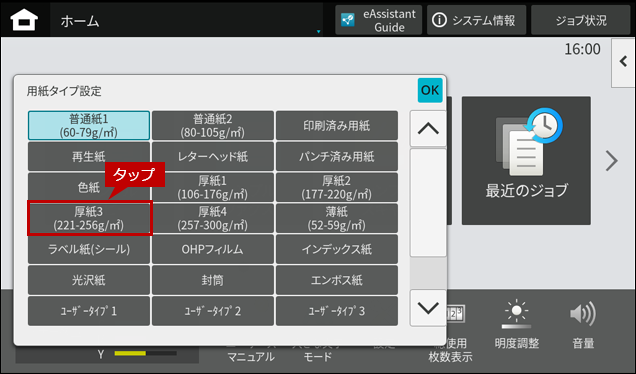Screen dimensions: 636x374
Task: Click the paper list up arrow
Action: point(428,129)
